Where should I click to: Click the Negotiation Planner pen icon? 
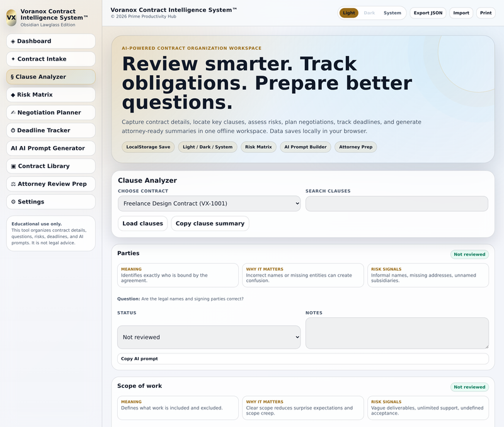tap(13, 113)
